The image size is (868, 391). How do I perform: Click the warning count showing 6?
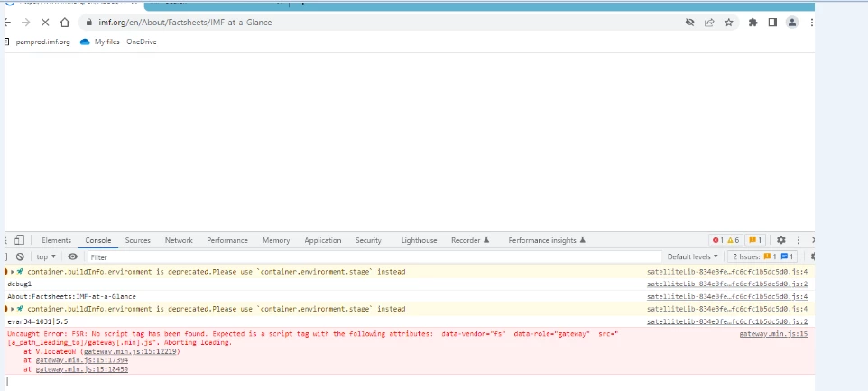733,240
